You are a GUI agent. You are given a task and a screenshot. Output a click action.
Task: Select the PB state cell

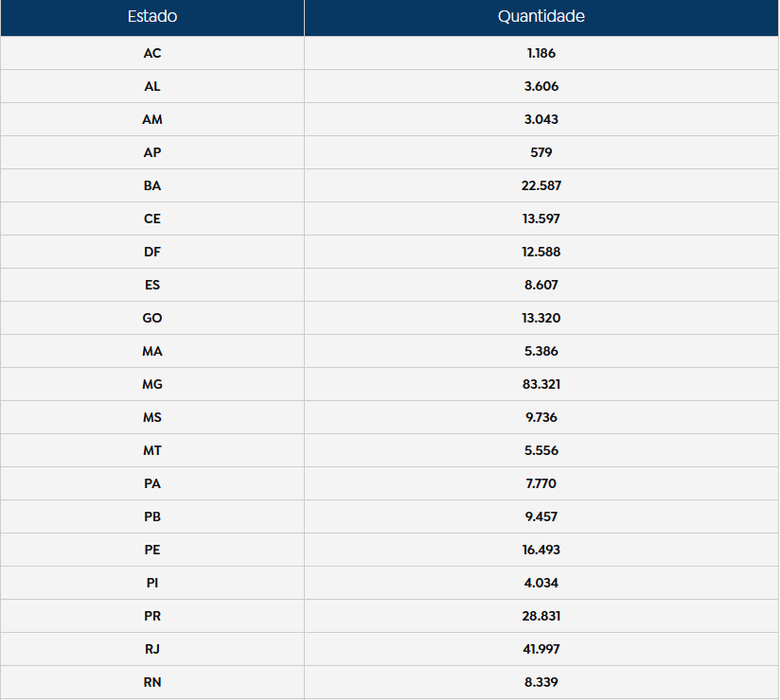[152, 516]
